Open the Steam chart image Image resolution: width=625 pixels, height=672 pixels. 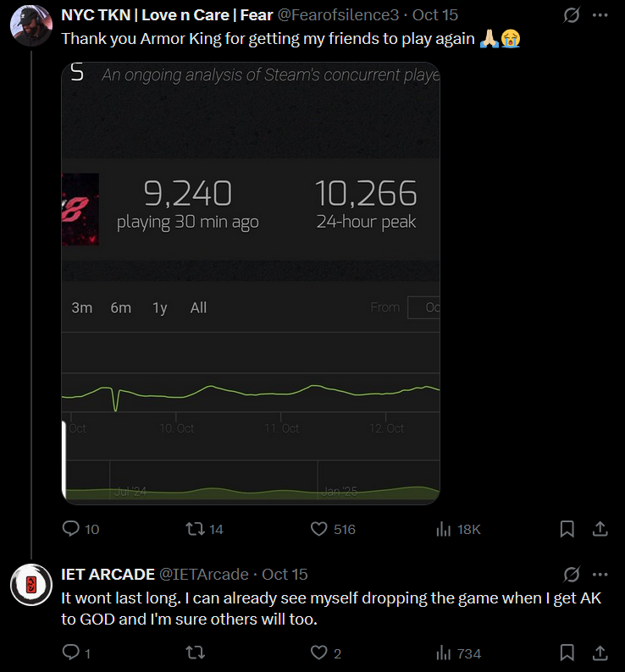click(251, 284)
